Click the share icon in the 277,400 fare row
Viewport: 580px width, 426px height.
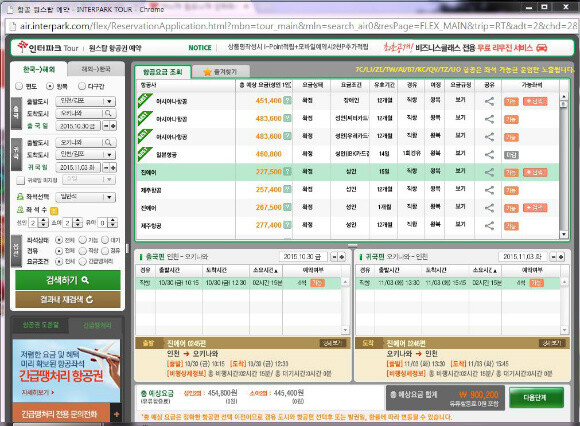point(489,226)
